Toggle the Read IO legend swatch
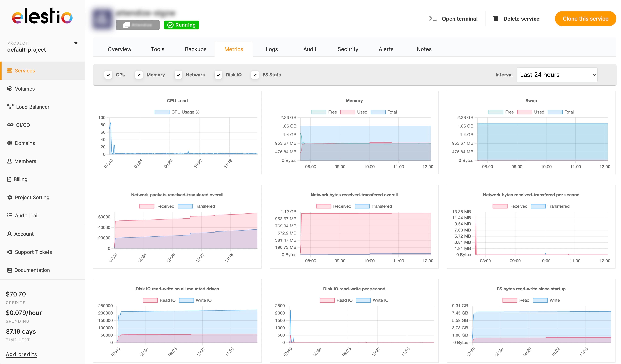Image resolution: width=621 pixels, height=364 pixels. (x=150, y=300)
